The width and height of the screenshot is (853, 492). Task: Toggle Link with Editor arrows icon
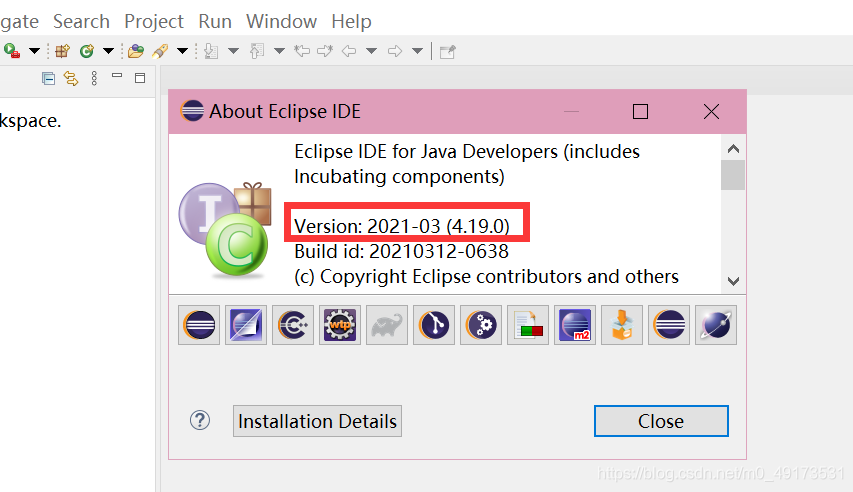(71, 79)
